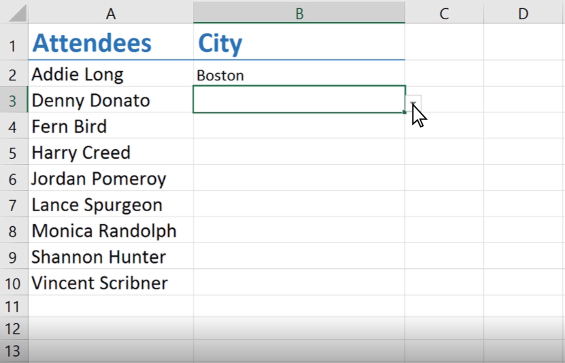Select row 6 header

pyautogui.click(x=14, y=178)
